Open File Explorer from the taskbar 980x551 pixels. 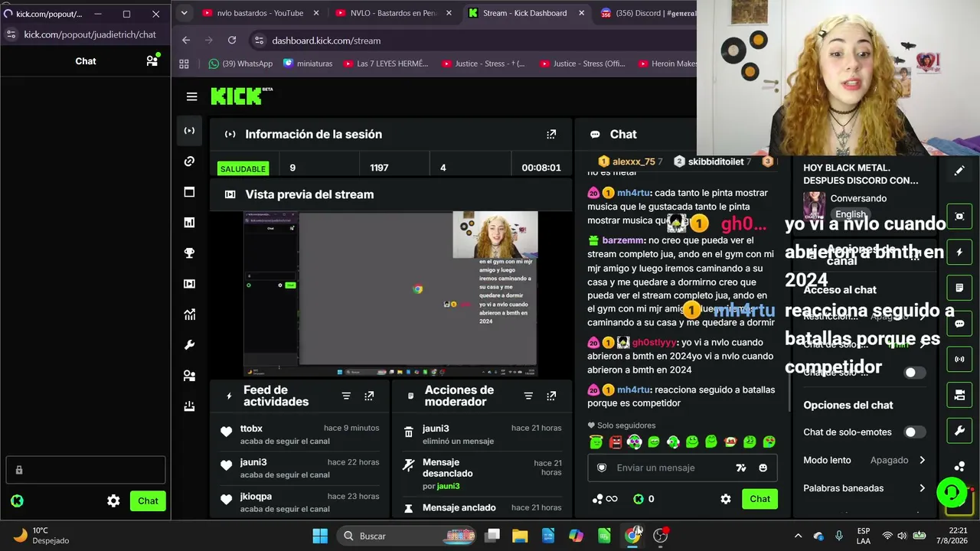pyautogui.click(x=520, y=536)
